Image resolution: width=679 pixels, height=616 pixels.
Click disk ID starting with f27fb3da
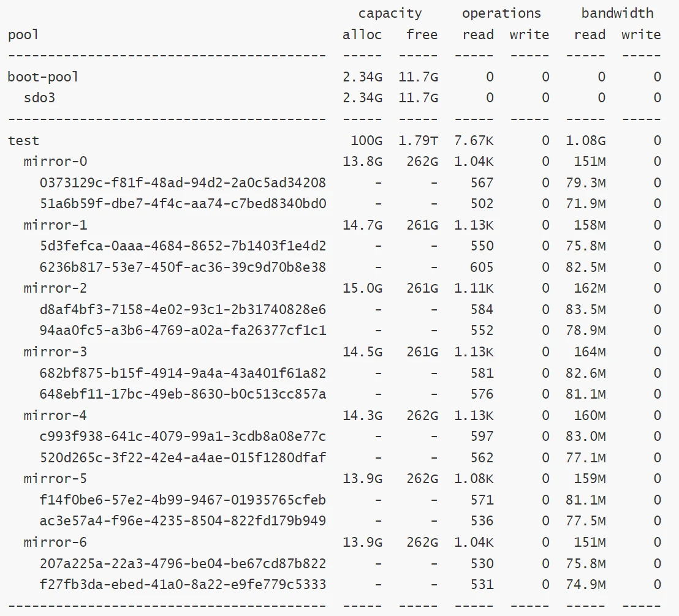pyautogui.click(x=183, y=585)
